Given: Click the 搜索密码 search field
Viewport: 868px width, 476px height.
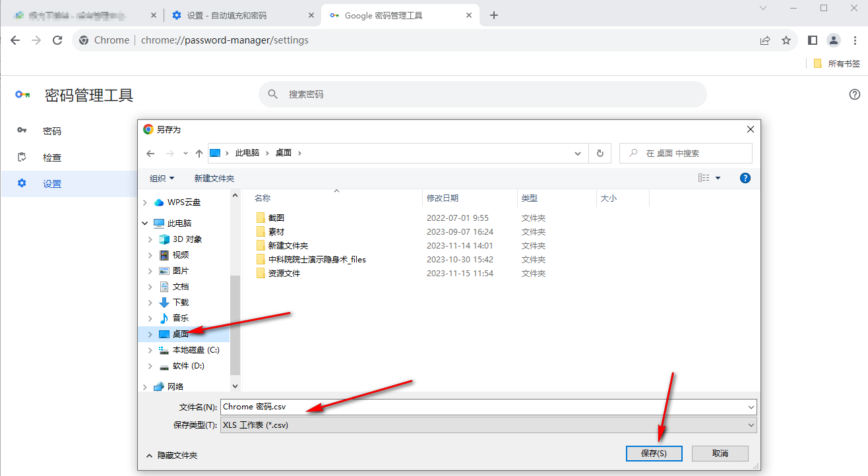Looking at the screenshot, I should click(483, 94).
